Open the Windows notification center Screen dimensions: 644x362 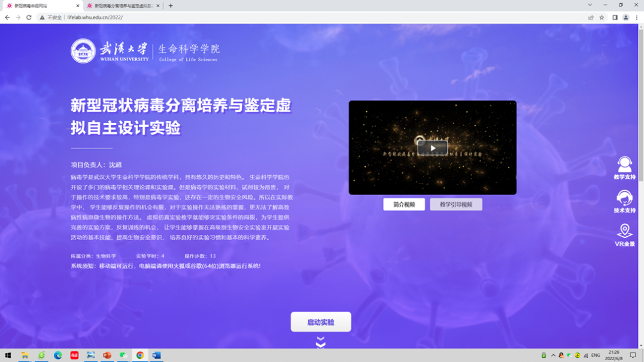click(x=633, y=355)
